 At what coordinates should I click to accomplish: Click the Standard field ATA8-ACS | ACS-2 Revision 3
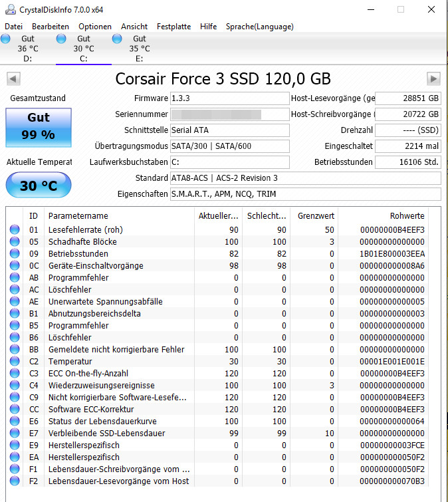[x=306, y=178]
